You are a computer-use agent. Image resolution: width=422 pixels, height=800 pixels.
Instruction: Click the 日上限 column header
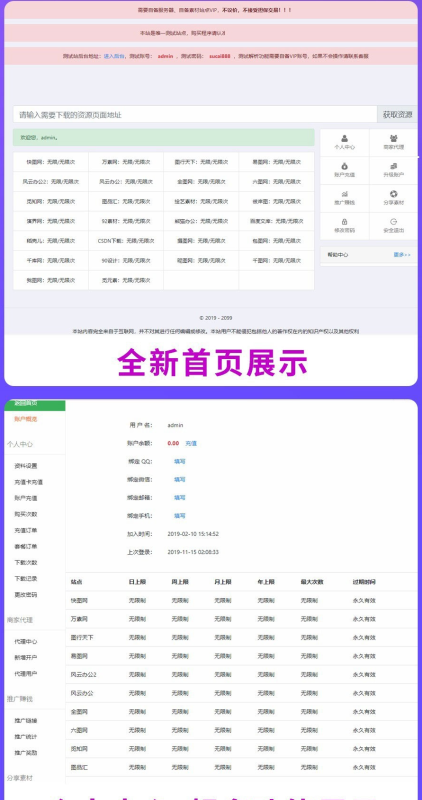click(137, 582)
